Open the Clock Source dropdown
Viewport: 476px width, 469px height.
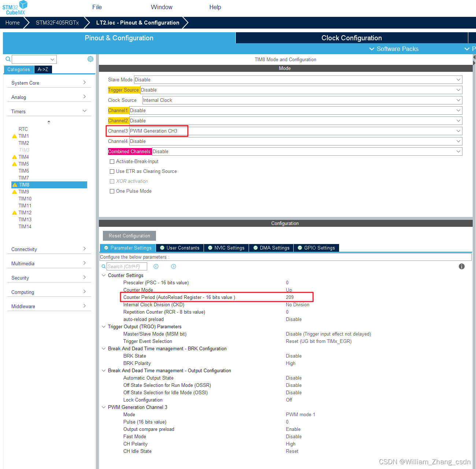[x=302, y=100]
